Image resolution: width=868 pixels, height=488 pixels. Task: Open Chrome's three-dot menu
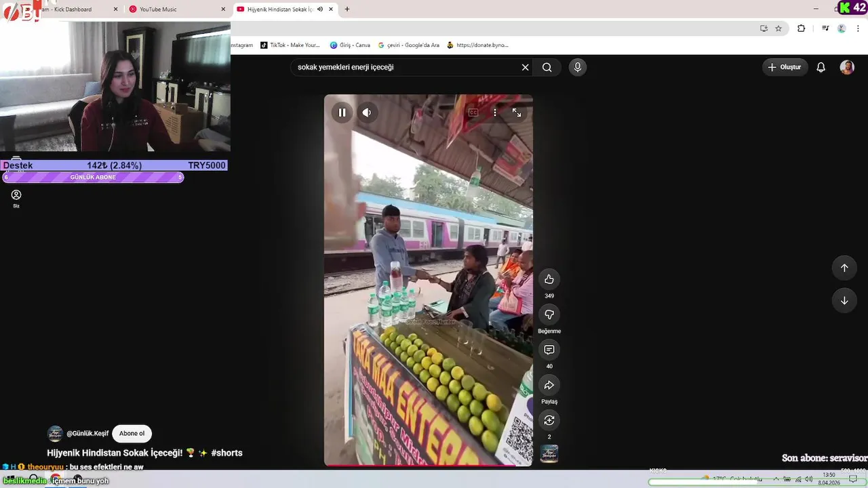click(858, 28)
